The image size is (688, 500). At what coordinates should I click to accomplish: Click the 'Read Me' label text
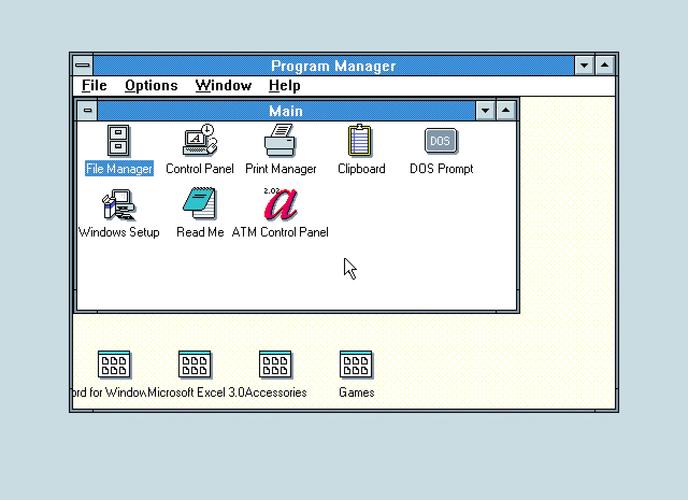pos(200,232)
